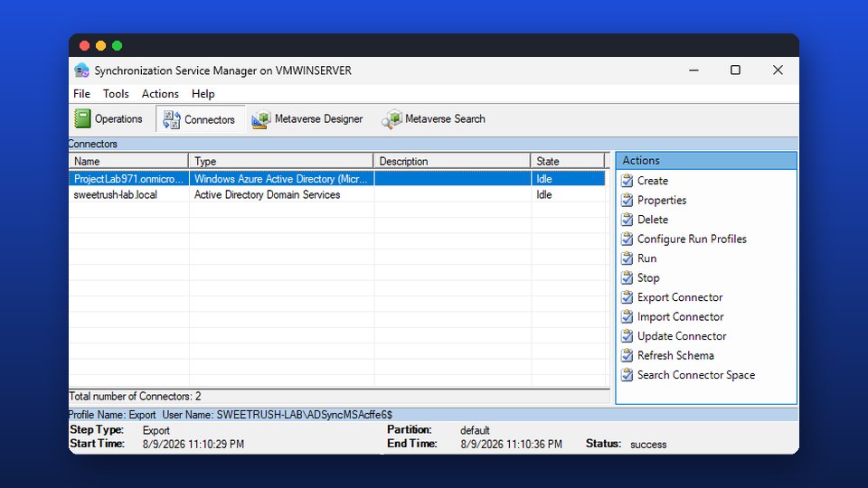The image size is (868, 488).
Task: Click the Synchronization Service Manager app icon
Action: click(81, 70)
